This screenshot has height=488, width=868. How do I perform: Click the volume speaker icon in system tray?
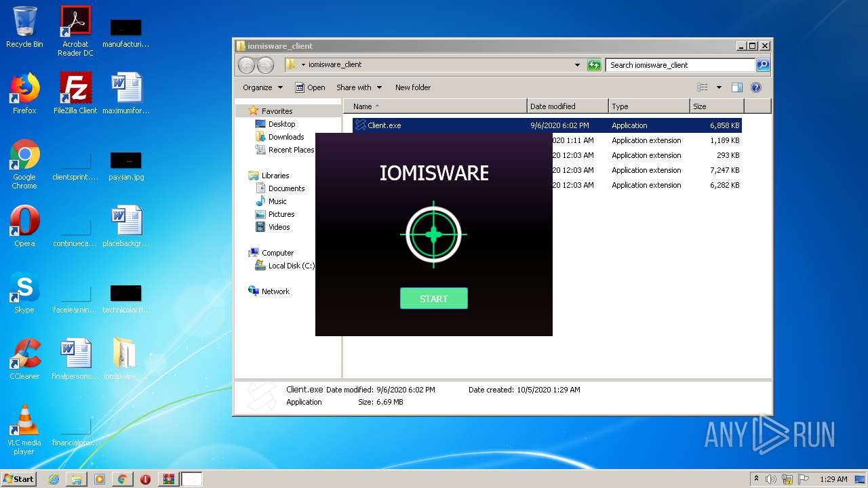(x=771, y=479)
